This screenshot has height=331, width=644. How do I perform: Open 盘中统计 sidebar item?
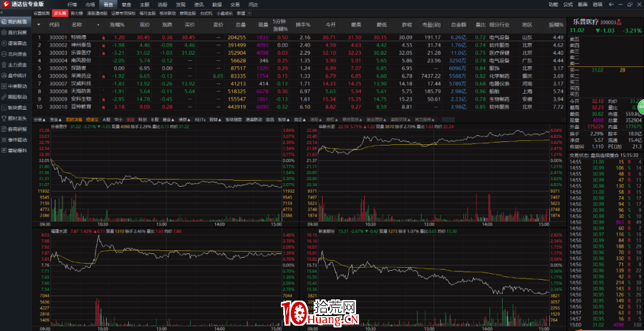[x=16, y=75]
